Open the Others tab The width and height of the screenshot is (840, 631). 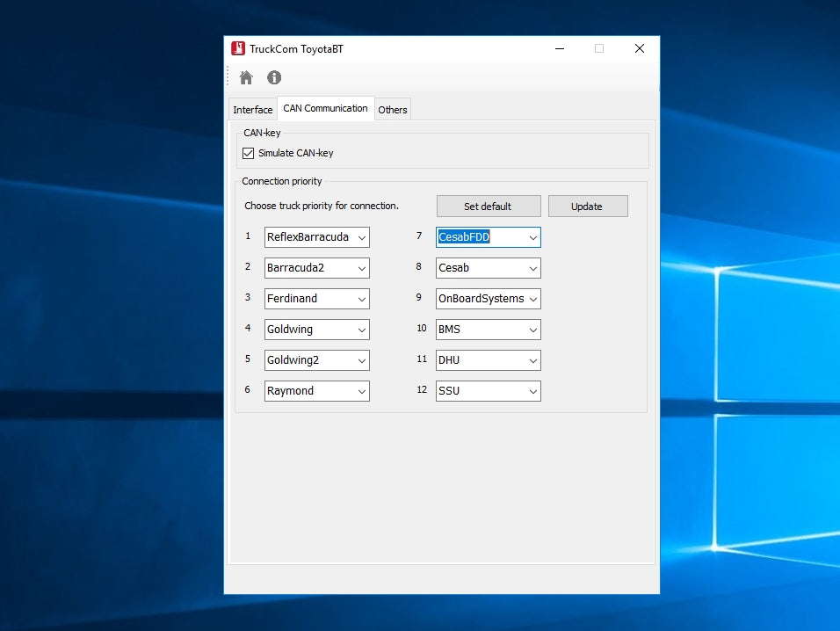[393, 110]
